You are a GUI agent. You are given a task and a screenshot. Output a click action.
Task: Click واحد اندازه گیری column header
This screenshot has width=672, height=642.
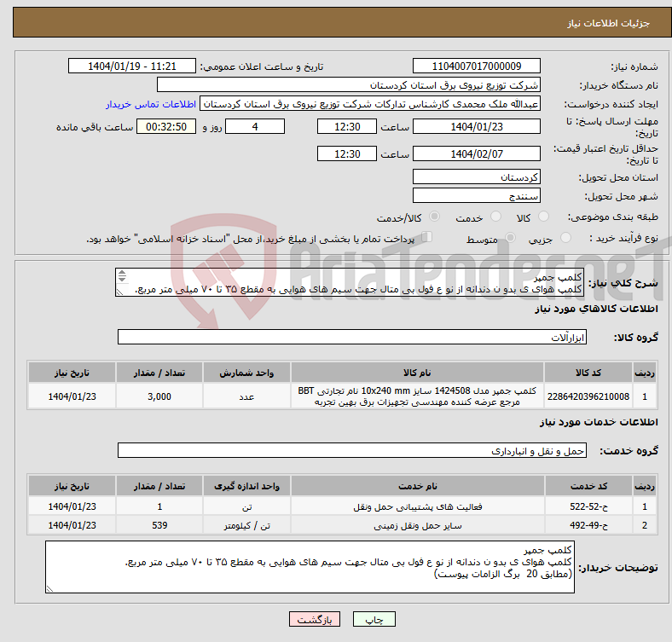click(246, 487)
